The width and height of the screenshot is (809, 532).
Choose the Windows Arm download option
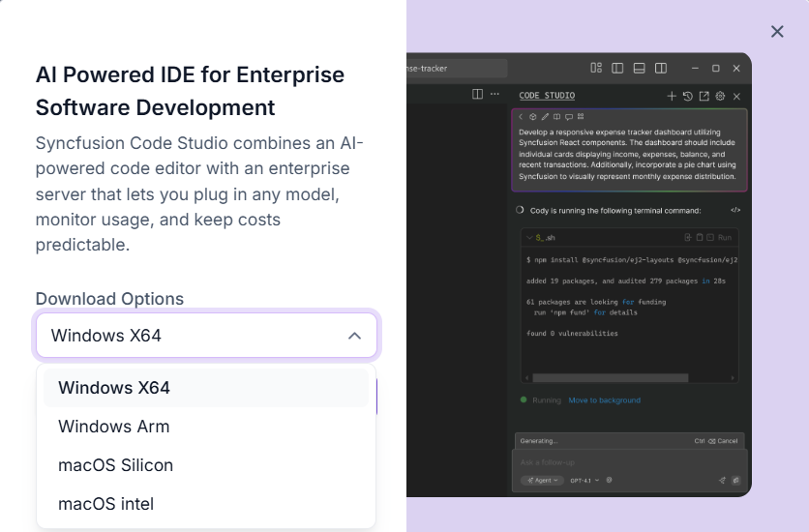206,427
